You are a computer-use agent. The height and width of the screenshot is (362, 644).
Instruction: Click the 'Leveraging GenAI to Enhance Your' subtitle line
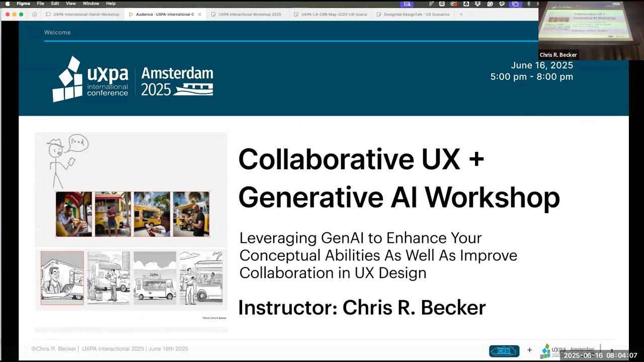click(x=360, y=238)
